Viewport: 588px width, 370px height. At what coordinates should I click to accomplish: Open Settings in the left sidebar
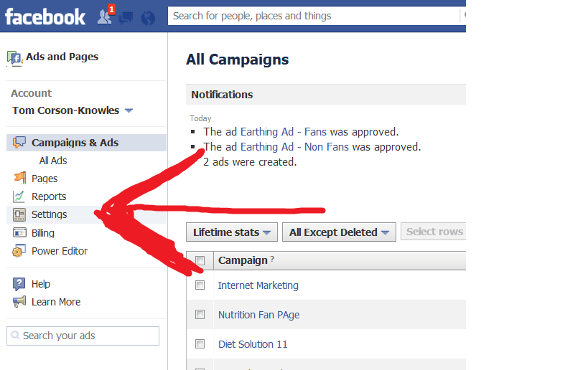tap(49, 214)
